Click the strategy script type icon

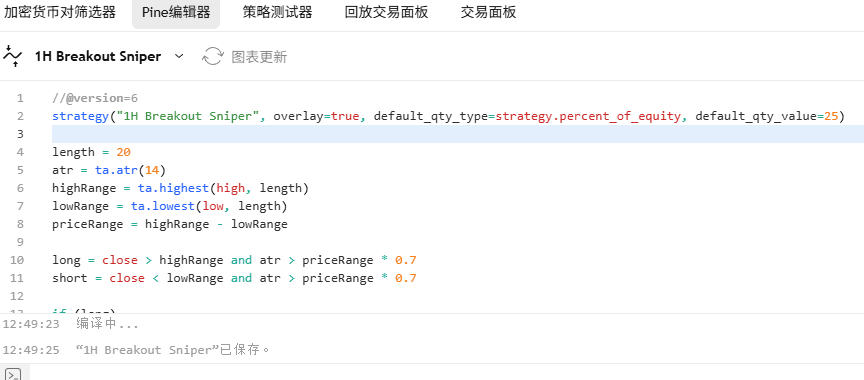point(13,56)
